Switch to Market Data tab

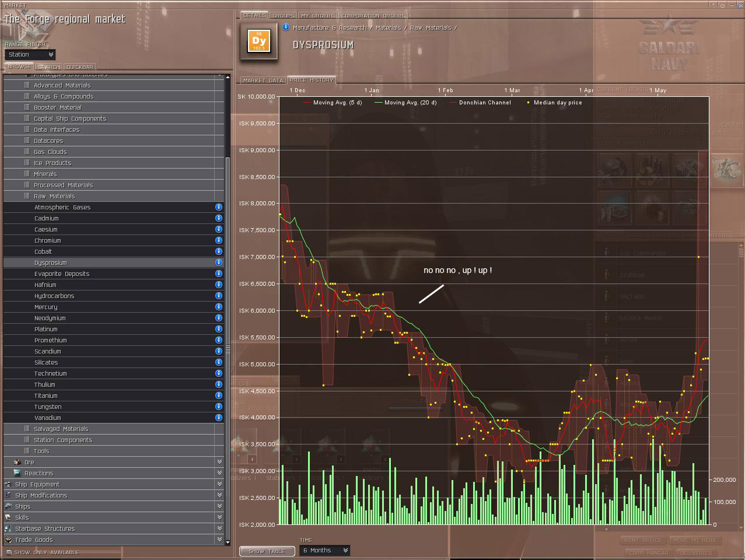pyautogui.click(x=263, y=80)
